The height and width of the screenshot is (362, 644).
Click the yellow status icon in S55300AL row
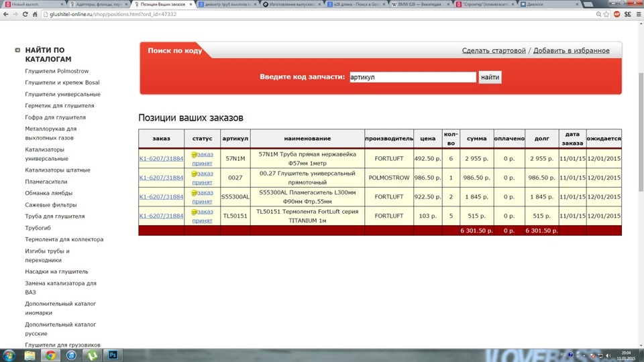pyautogui.click(x=195, y=193)
